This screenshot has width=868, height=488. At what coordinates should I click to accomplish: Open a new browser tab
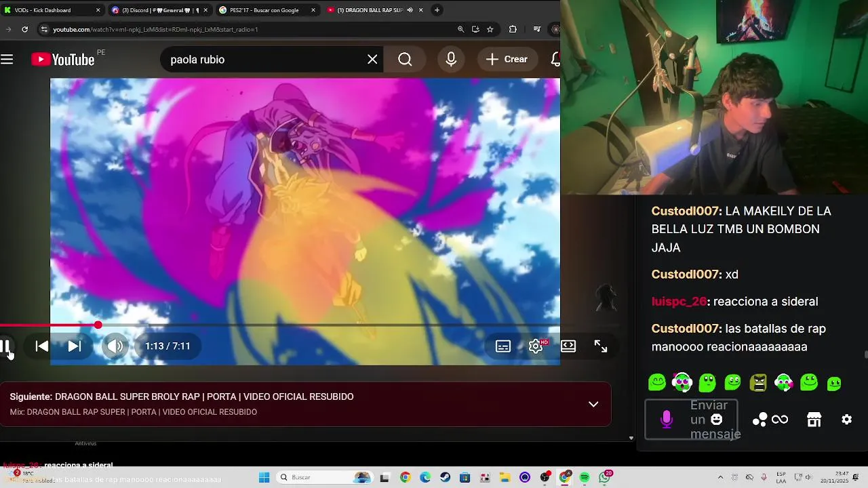tap(437, 10)
